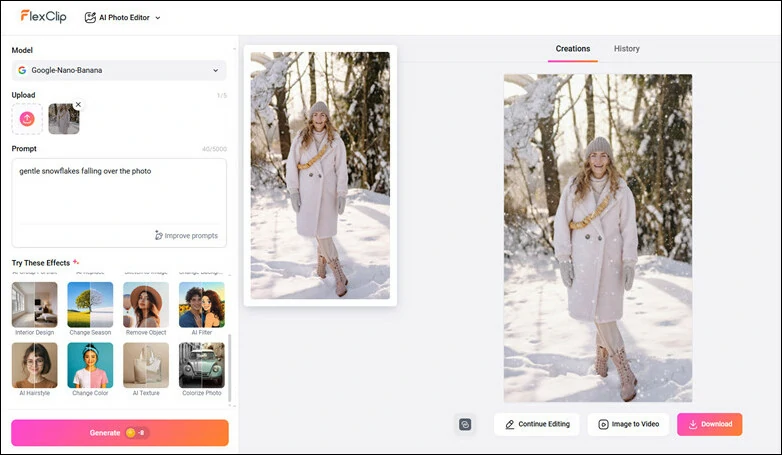Remove the uploaded photo thumbnail

(78, 105)
